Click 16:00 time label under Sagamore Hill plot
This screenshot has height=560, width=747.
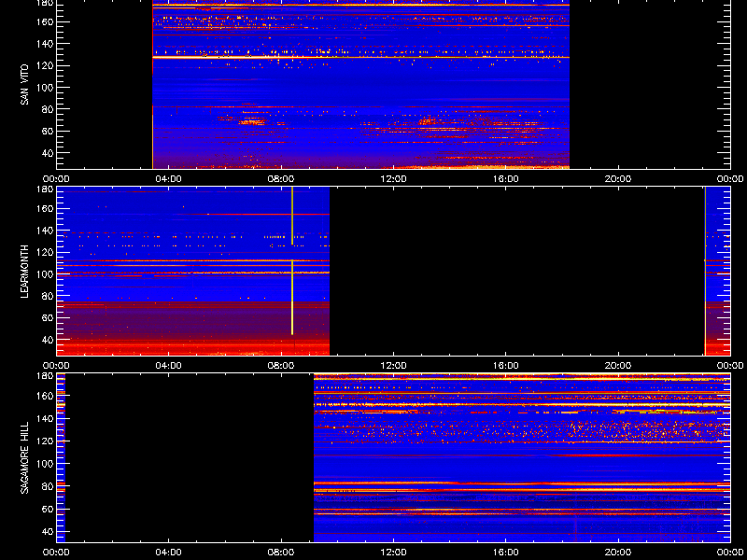pyautogui.click(x=506, y=553)
